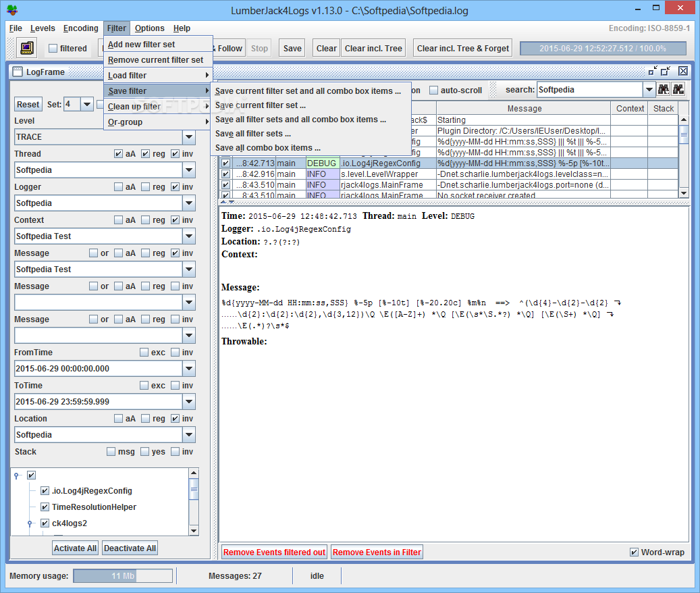Click the first binoculars search icon
This screenshot has width=700, height=593.
664,89
